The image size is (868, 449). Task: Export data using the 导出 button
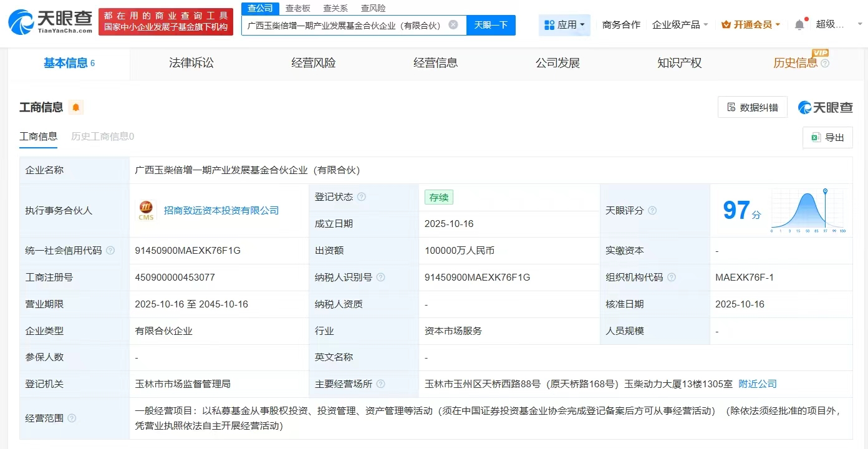click(x=827, y=138)
